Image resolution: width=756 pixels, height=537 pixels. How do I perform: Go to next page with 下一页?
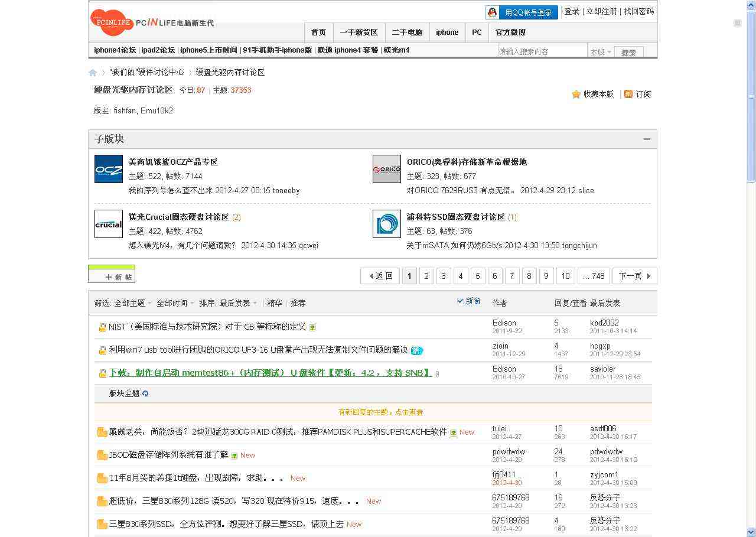coord(635,276)
